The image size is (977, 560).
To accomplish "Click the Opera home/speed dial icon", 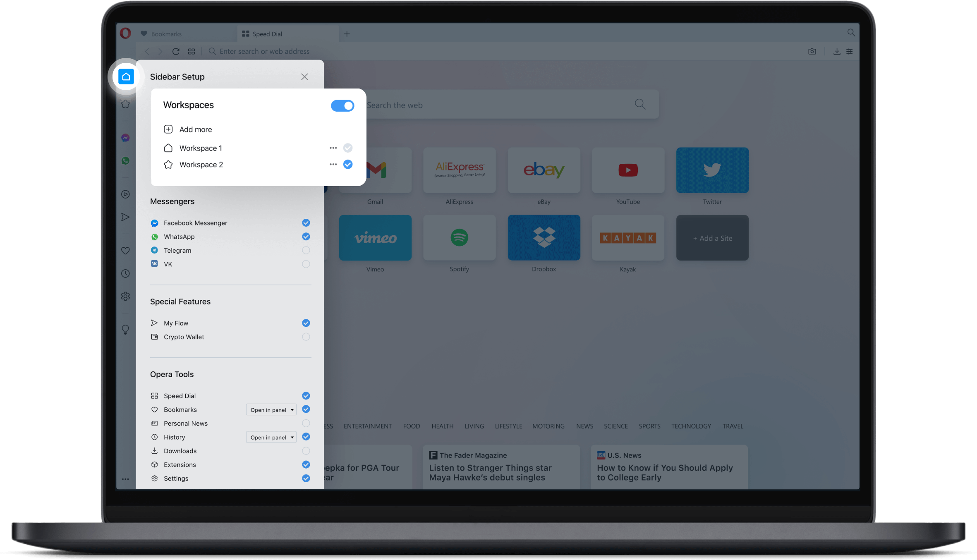I will tap(126, 77).
